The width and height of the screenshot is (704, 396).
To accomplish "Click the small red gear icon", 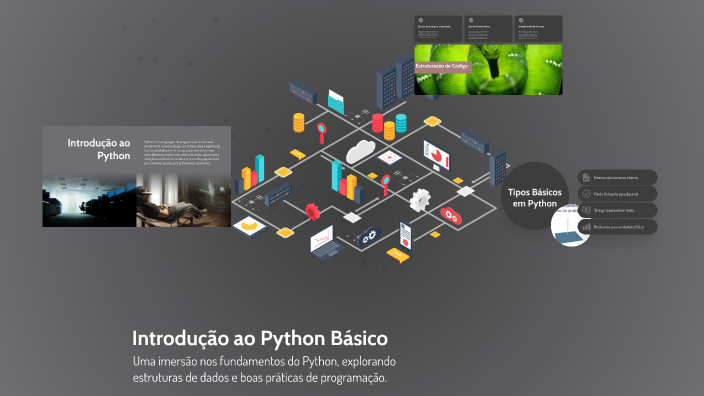I will tap(312, 211).
